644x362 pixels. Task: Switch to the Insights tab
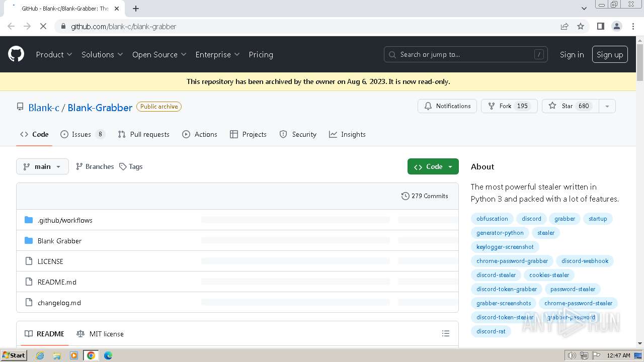coord(347,134)
